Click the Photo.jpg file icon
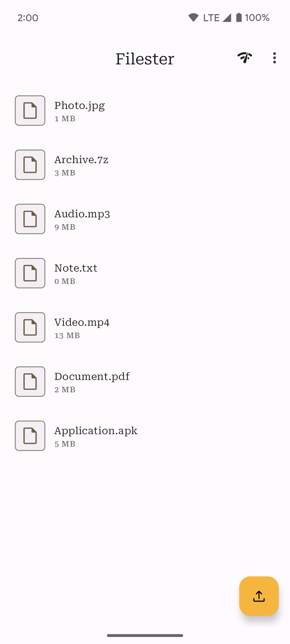This screenshot has height=644, width=290. point(30,111)
